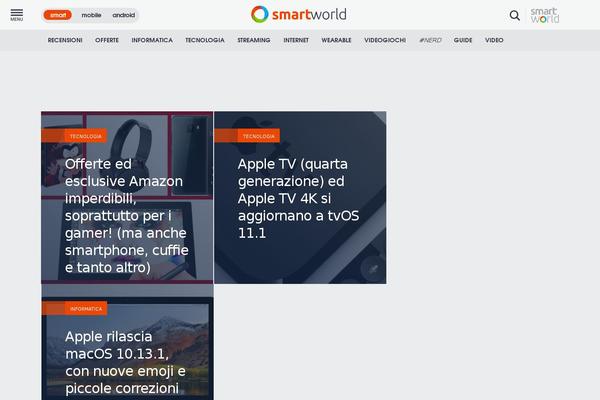This screenshot has width=600, height=400.
Task: Go to Tecnologia in the navigation bar
Action: [x=205, y=40]
